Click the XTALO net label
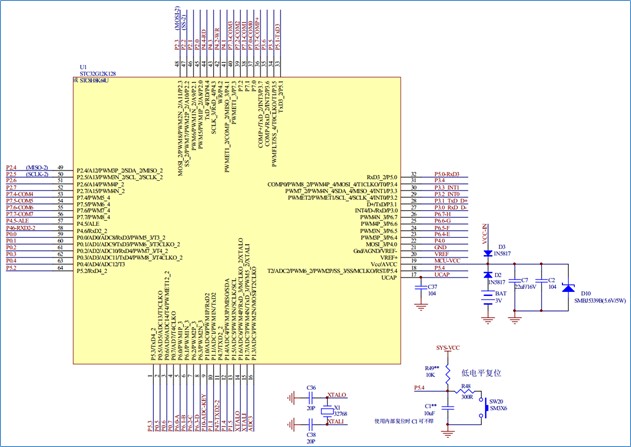631x447 pixels. 337,396
